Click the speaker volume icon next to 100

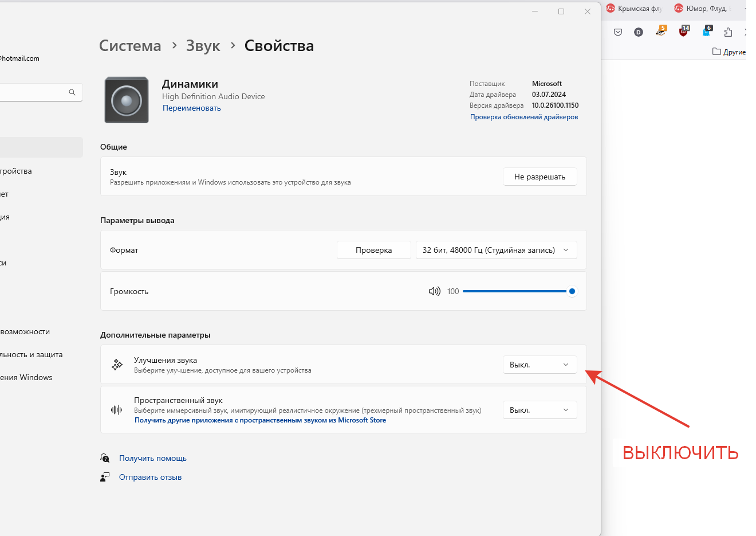point(434,291)
